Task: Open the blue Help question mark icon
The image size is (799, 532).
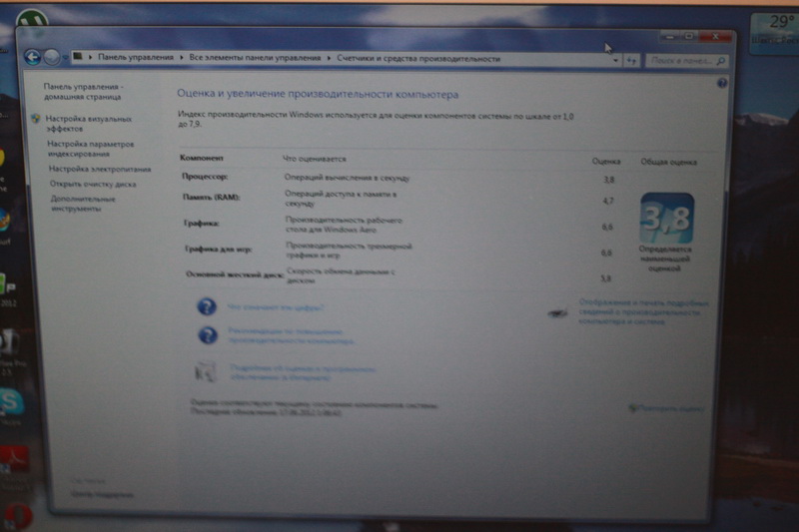Action: click(722, 83)
